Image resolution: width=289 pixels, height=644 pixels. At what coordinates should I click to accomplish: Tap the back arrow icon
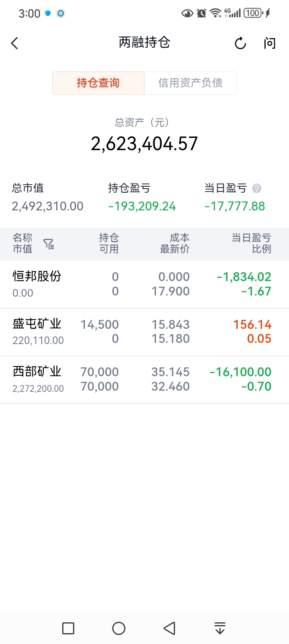click(15, 43)
